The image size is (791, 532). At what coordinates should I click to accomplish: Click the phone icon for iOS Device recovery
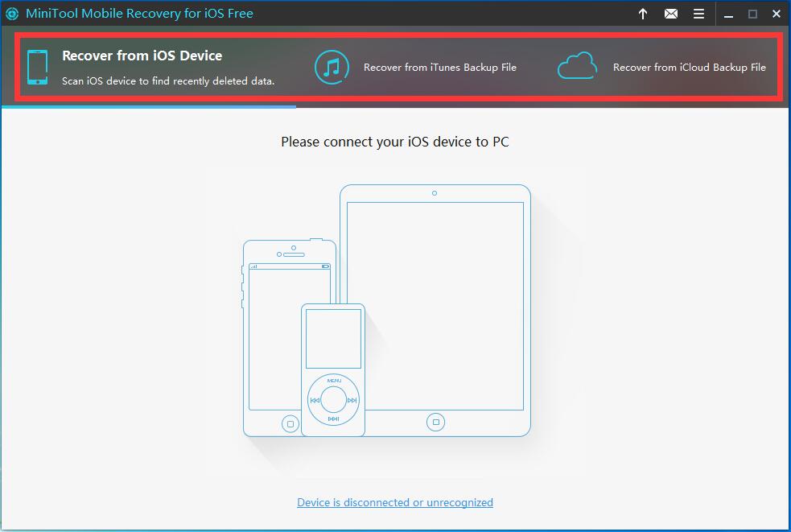pyautogui.click(x=37, y=67)
